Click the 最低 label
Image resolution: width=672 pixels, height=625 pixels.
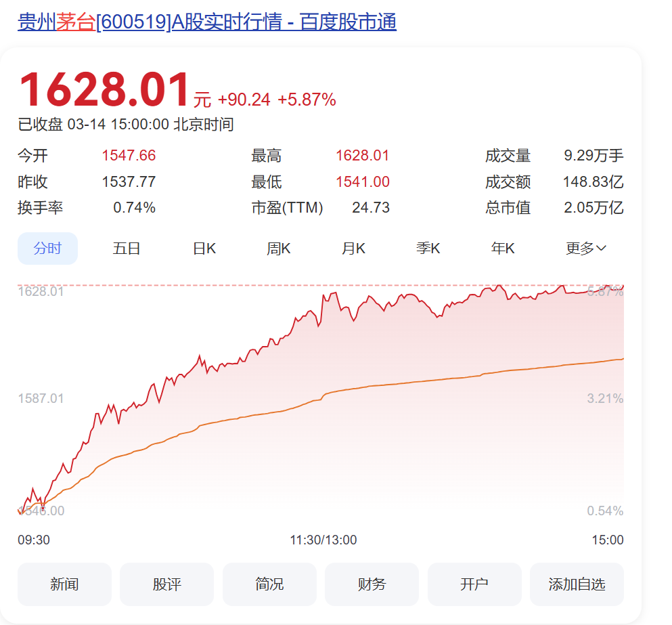267,181
